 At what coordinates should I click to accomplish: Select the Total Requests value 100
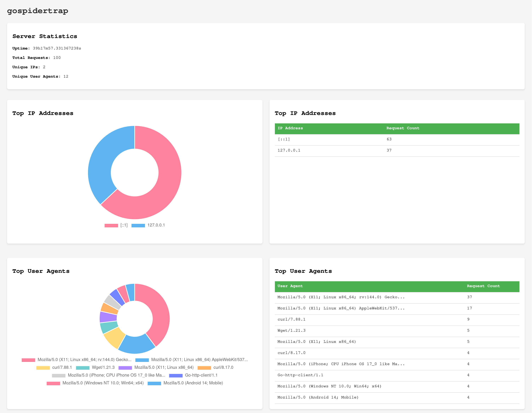click(x=57, y=58)
